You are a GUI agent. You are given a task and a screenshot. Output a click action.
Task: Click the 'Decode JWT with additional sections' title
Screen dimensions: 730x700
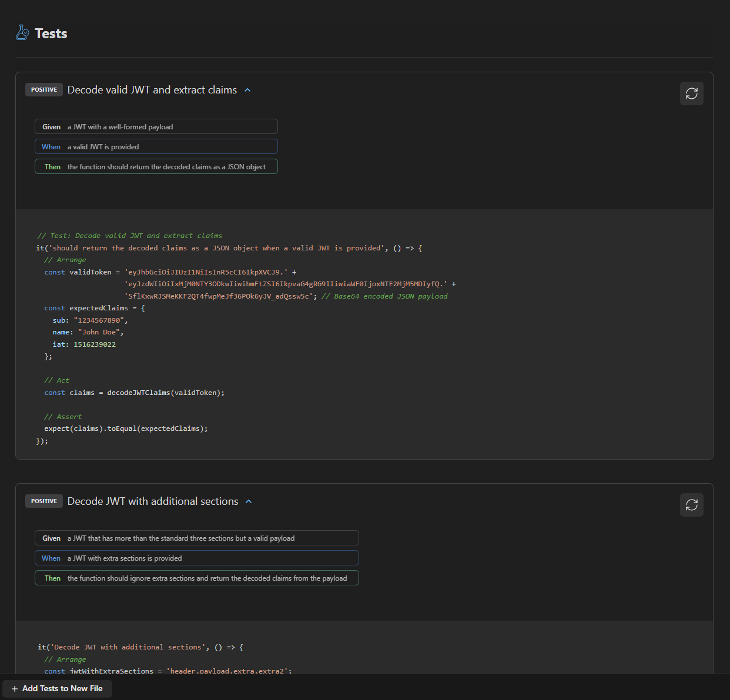coord(153,501)
